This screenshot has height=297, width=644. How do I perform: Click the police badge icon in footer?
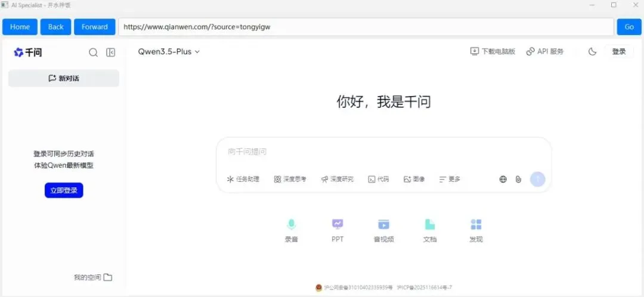[318, 287]
